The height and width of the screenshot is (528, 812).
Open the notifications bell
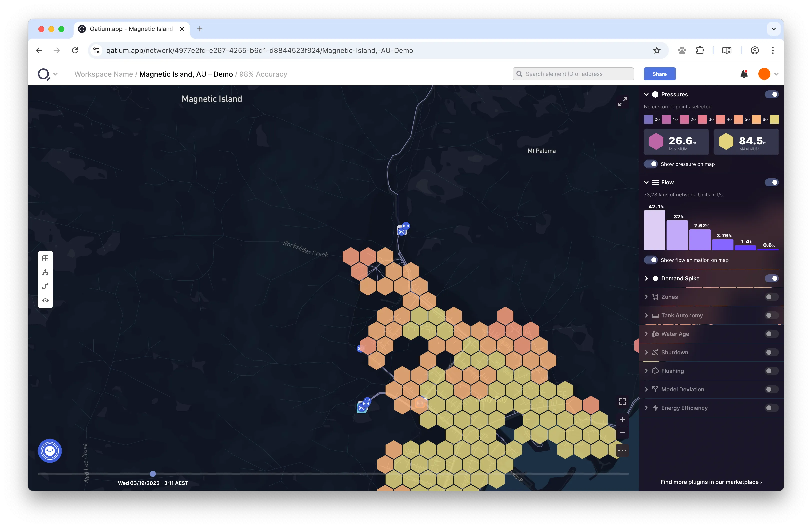pyautogui.click(x=744, y=74)
